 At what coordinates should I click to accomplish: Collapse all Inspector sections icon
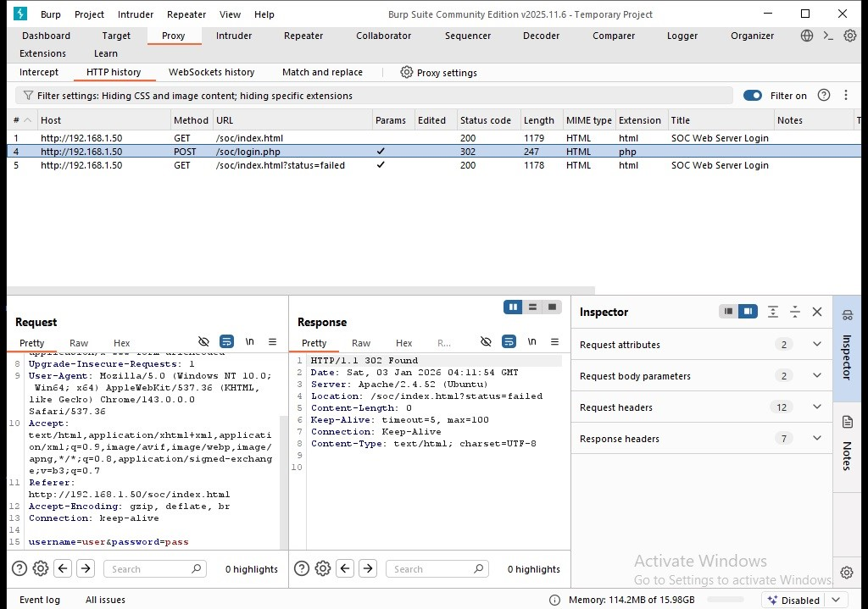click(x=795, y=312)
